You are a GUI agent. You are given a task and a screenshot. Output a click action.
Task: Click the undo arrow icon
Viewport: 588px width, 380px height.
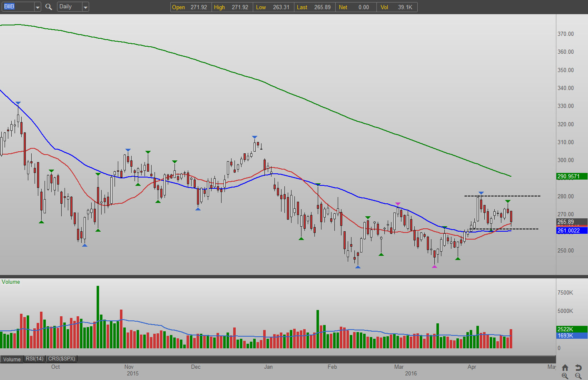[x=578, y=367]
